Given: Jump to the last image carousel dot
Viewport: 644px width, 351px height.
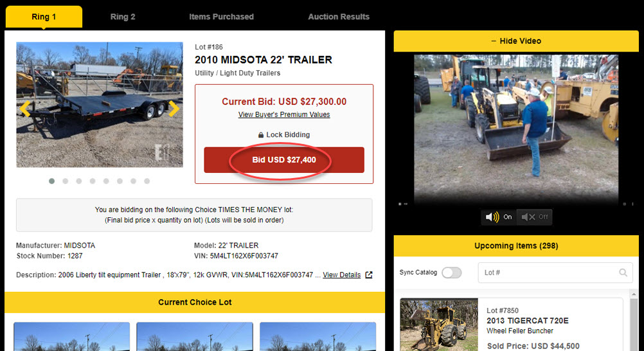Looking at the screenshot, I should 147,181.
